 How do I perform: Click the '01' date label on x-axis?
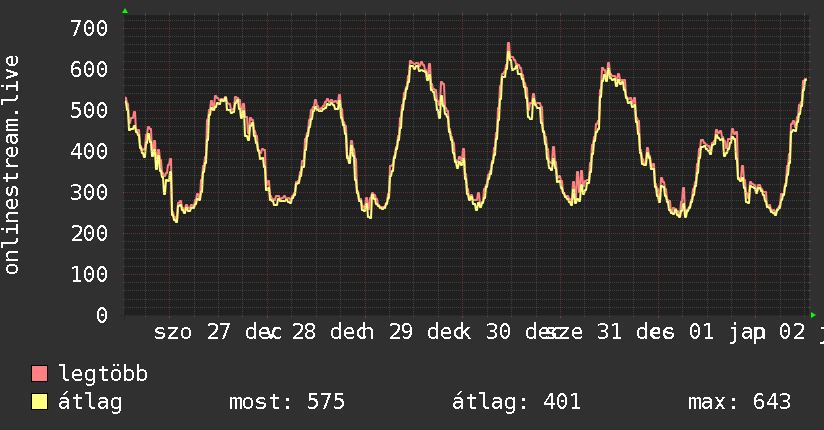701,332
